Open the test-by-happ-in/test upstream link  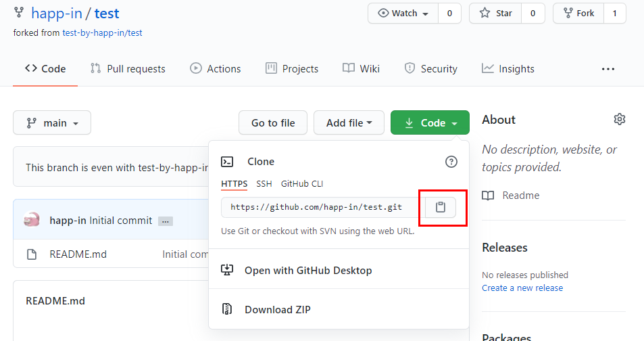[102, 33]
